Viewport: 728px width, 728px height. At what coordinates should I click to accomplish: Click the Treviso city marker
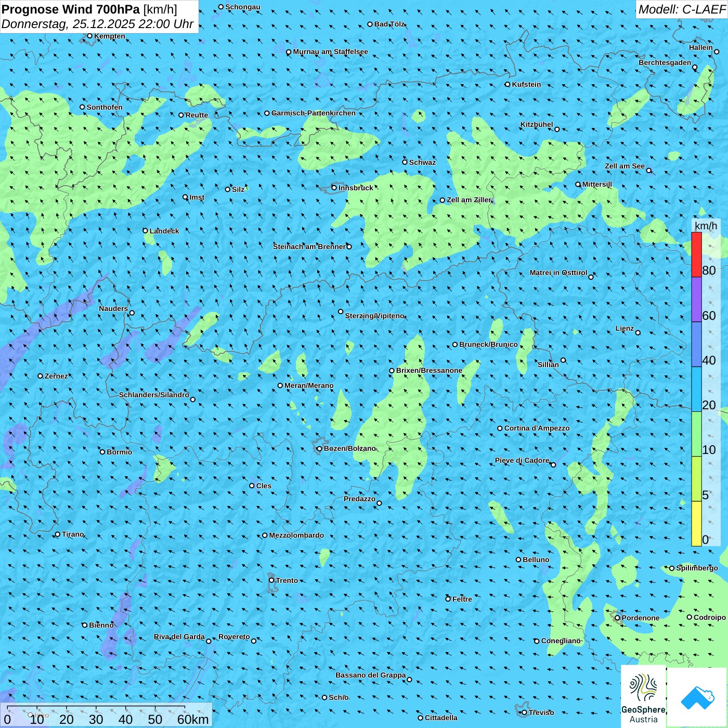[x=525, y=712]
